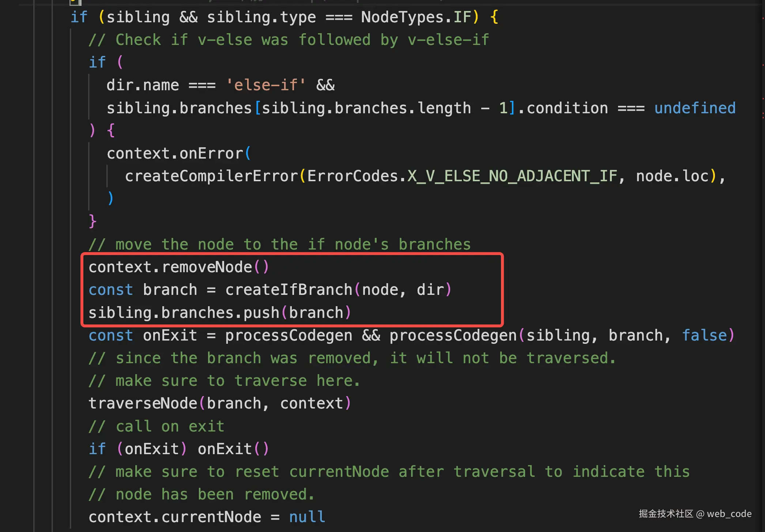Click the comment 'move the node to the if node's branches'
The height and width of the screenshot is (532, 765).
point(280,244)
